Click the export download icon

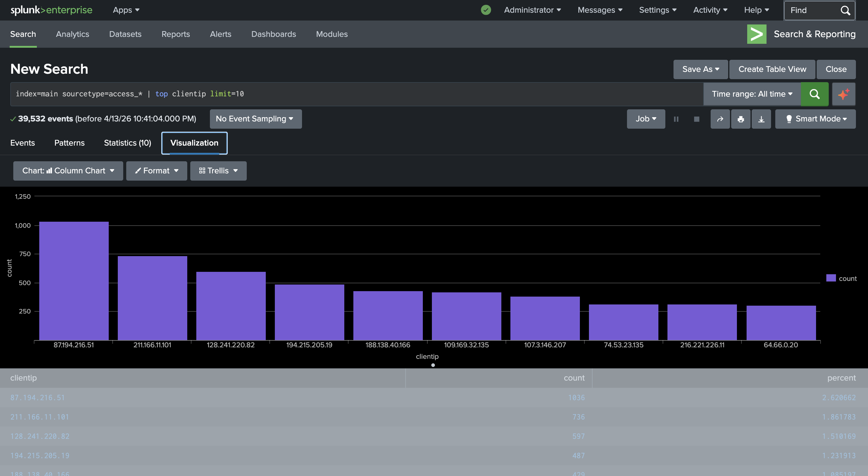tap(761, 119)
